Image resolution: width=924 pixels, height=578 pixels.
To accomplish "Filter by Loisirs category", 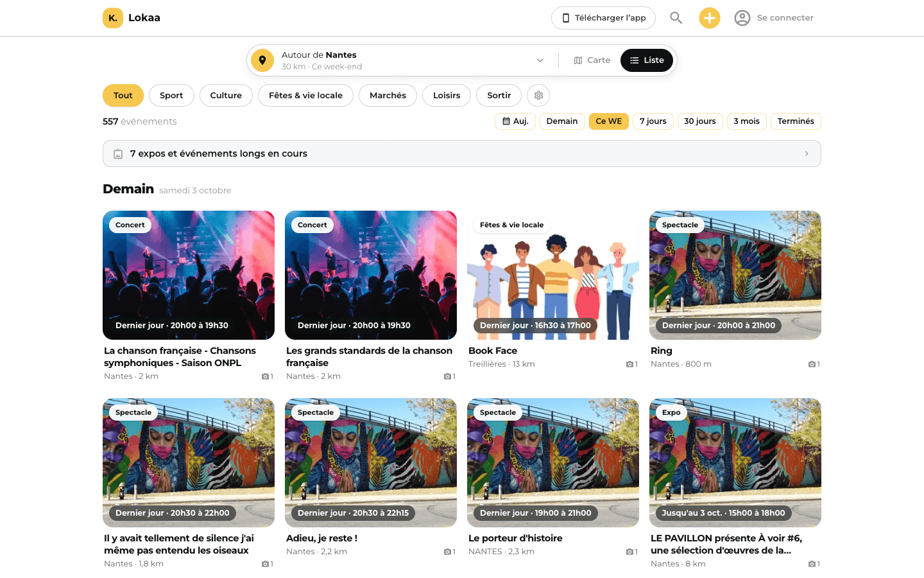I will point(447,96).
